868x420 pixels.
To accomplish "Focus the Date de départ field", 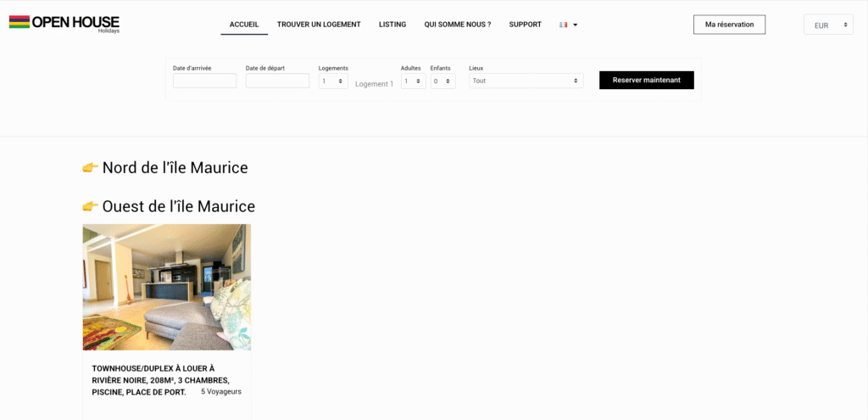I will [x=277, y=81].
